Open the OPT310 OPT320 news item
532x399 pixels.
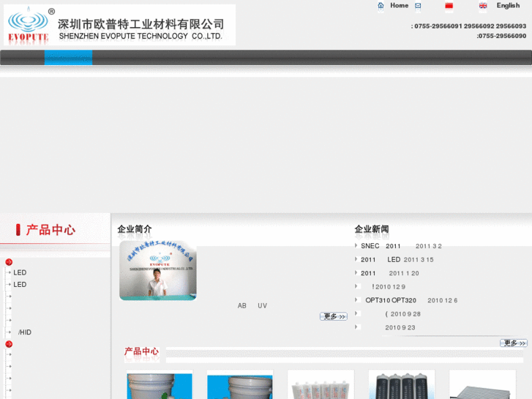[391, 300]
